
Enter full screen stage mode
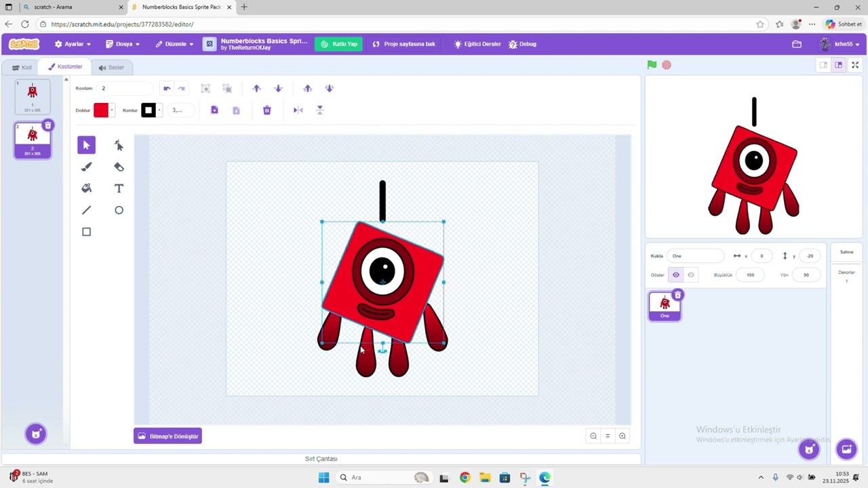click(x=855, y=65)
